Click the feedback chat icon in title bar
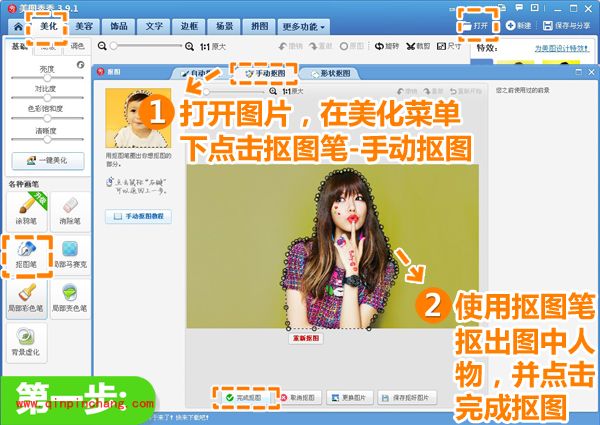Screen dimensions: 600x425 (519, 8)
